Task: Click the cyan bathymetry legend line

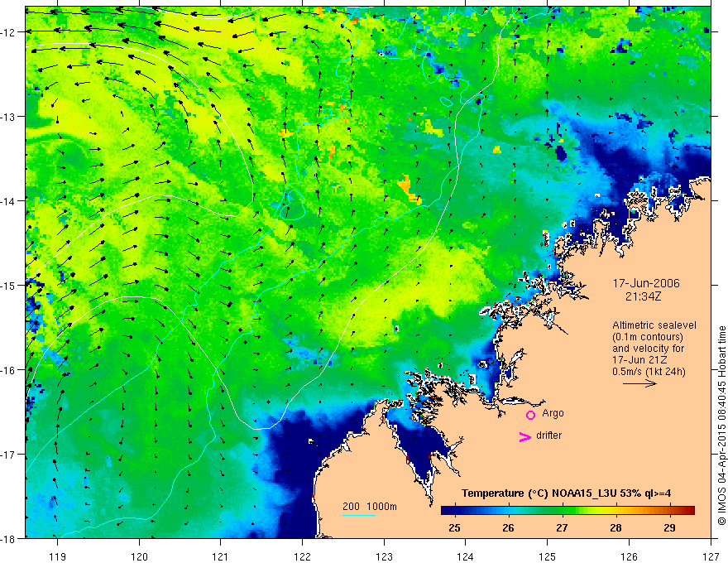Action: [359, 515]
